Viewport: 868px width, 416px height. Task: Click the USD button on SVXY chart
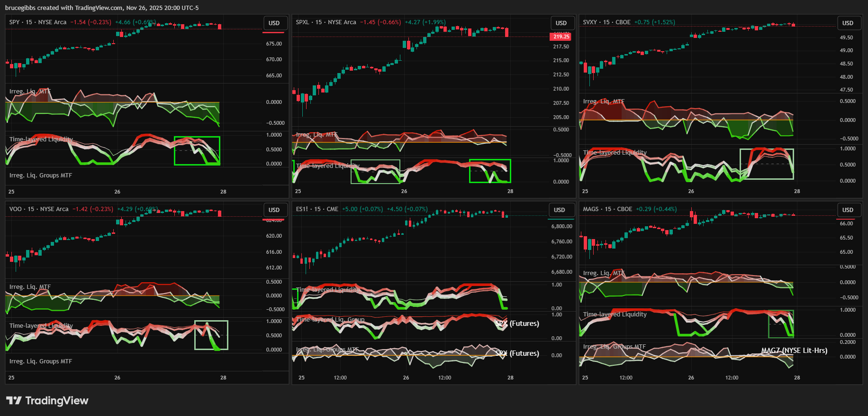coord(848,23)
